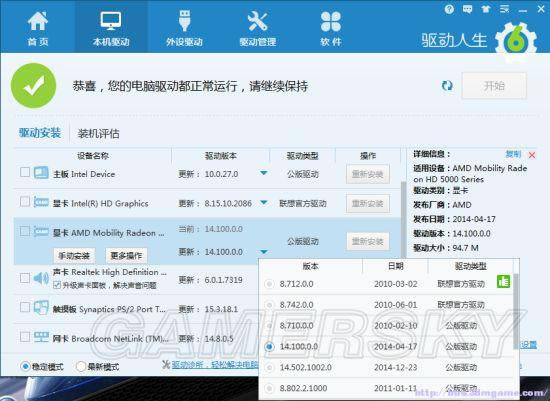Click the driver list vertical scrollbar
Image resolution: width=550 pixels, height=401 pixels.
click(403, 219)
